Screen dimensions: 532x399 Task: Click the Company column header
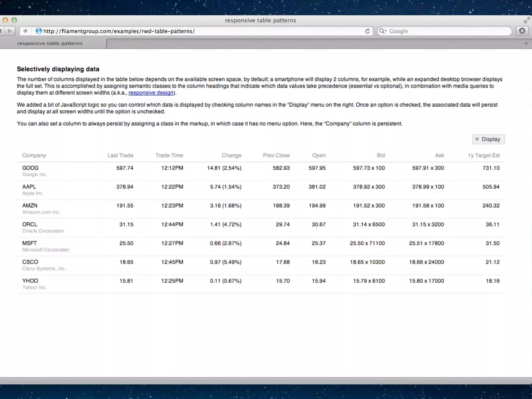pos(34,155)
